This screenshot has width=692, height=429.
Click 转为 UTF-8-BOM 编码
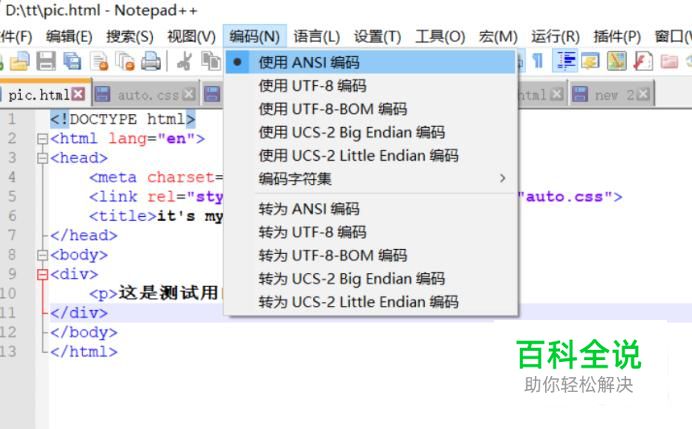[x=370, y=256]
